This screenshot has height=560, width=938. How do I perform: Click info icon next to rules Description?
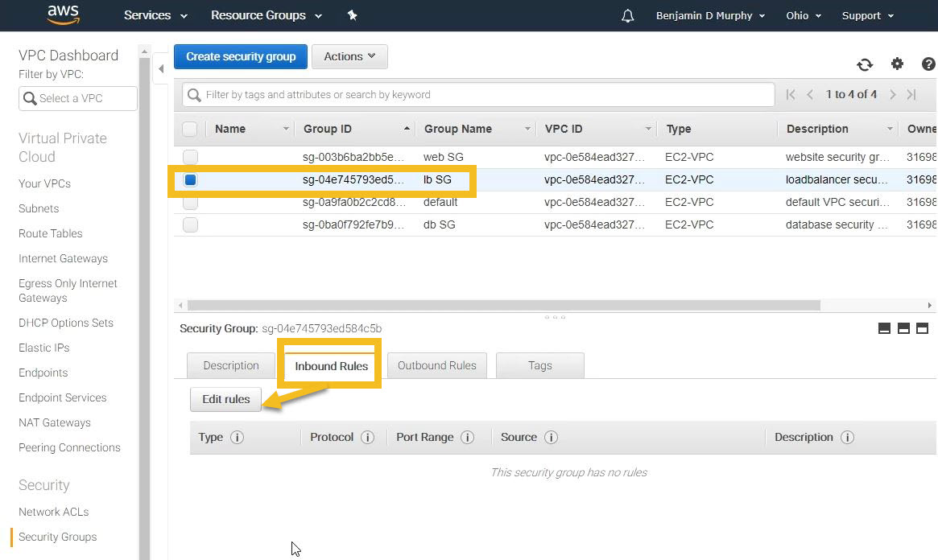[847, 438]
